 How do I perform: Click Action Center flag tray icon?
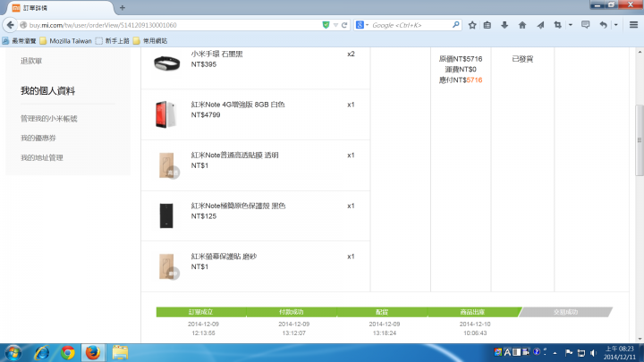(569, 352)
